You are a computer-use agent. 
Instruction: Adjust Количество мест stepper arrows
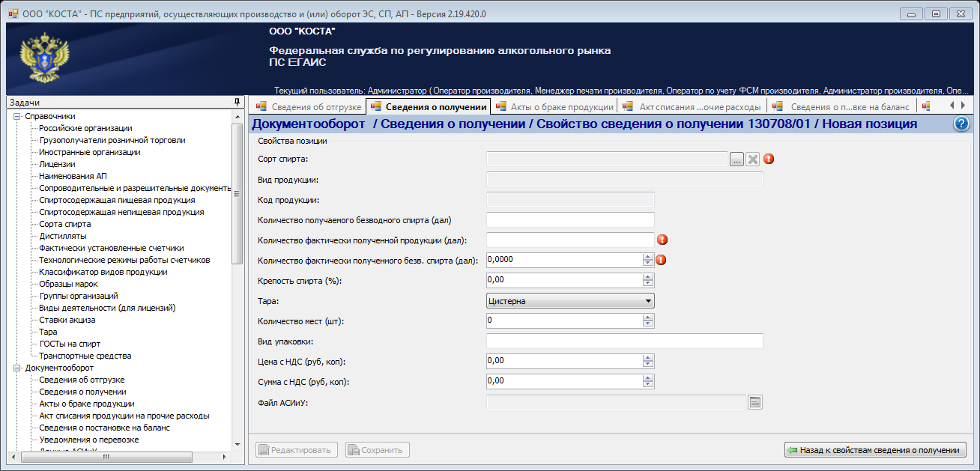point(648,320)
